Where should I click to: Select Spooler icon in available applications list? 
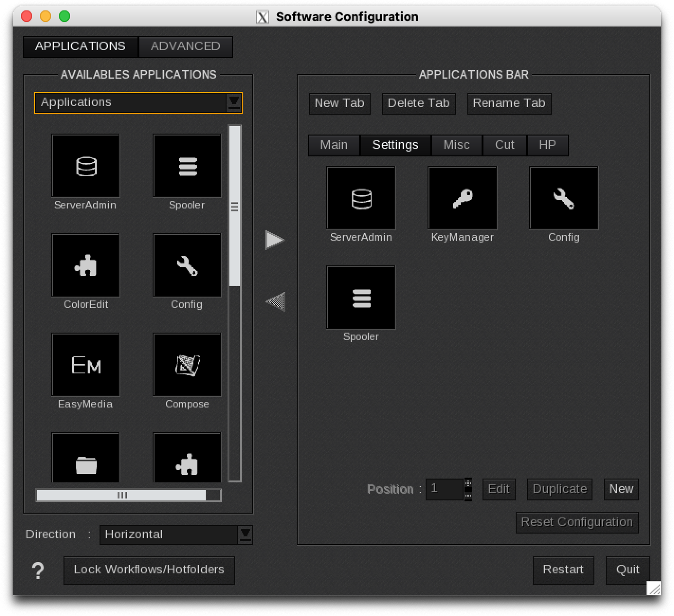click(187, 166)
